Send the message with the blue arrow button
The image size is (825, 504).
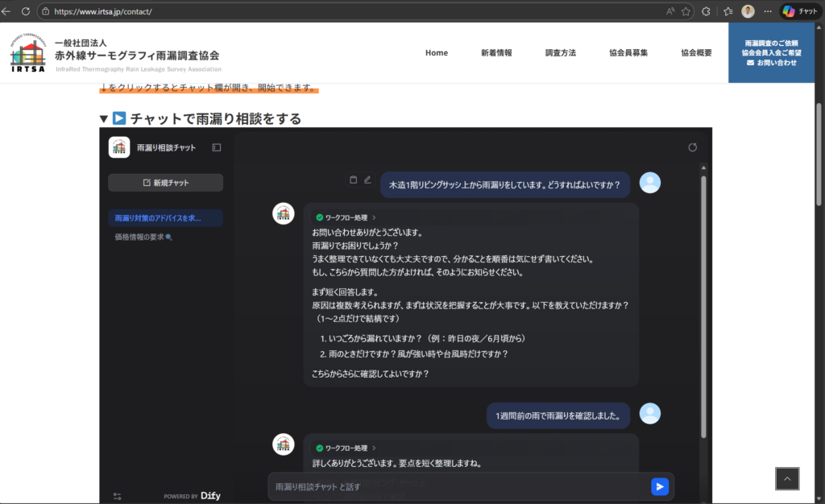[x=660, y=486]
